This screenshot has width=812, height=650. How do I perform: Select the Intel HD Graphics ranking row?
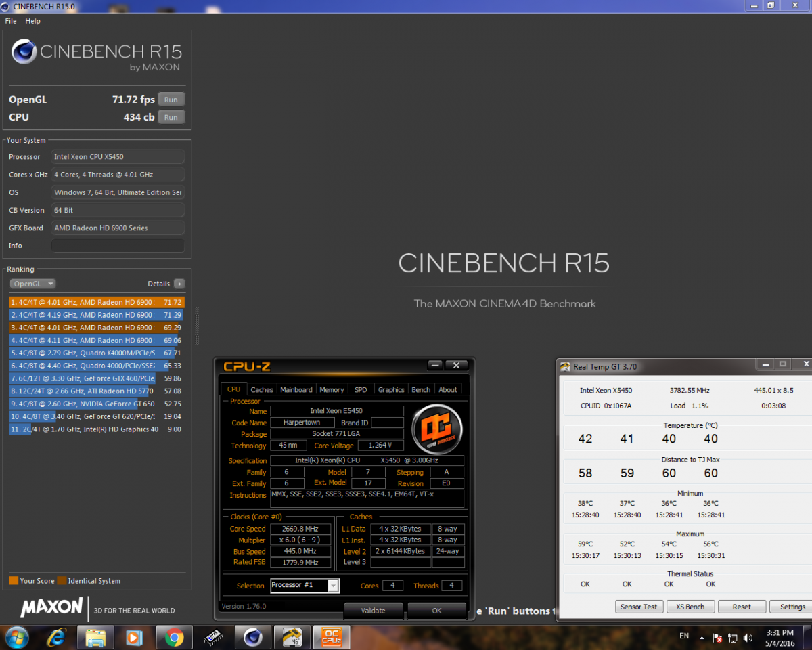pos(97,429)
